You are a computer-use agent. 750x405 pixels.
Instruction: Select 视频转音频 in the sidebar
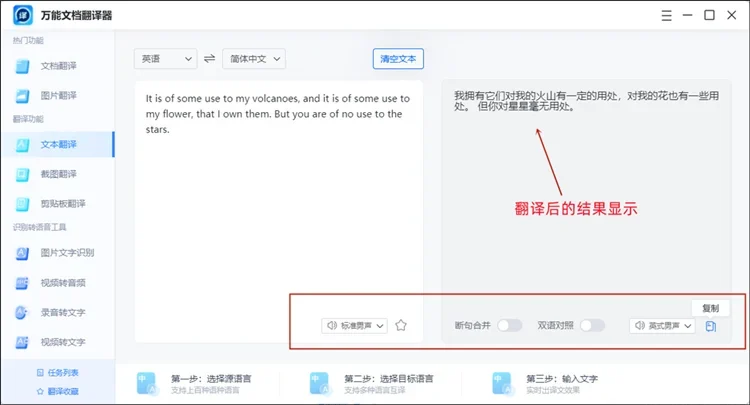(x=57, y=283)
